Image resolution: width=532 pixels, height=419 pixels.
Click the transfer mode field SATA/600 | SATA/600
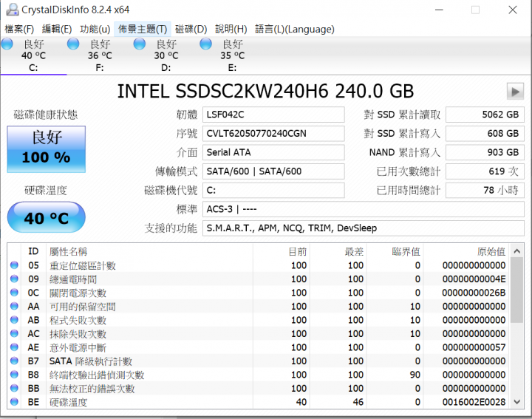[x=273, y=171]
